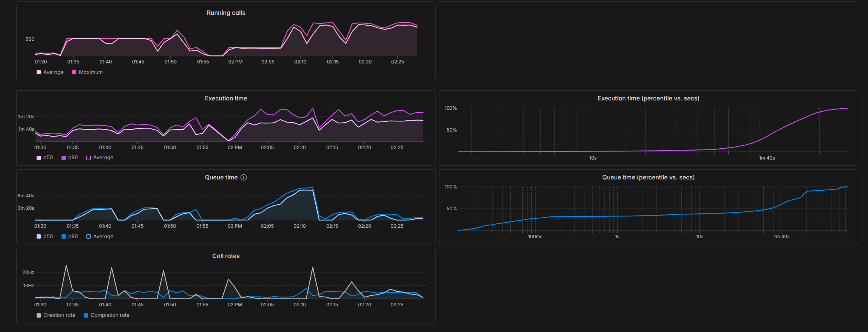
Task: Click the 100ms x-axis label on Queue percentile chart
Action: [535, 237]
